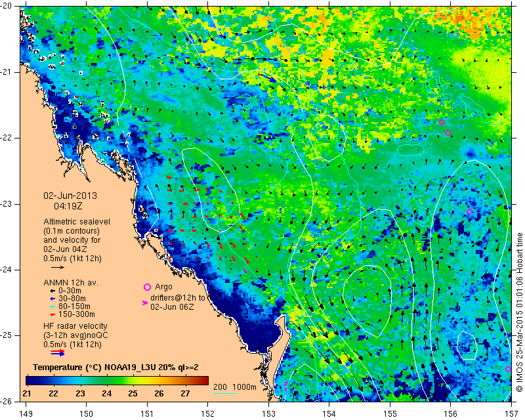Click the Argo float marker nearest 25.5°S

[508, 369]
